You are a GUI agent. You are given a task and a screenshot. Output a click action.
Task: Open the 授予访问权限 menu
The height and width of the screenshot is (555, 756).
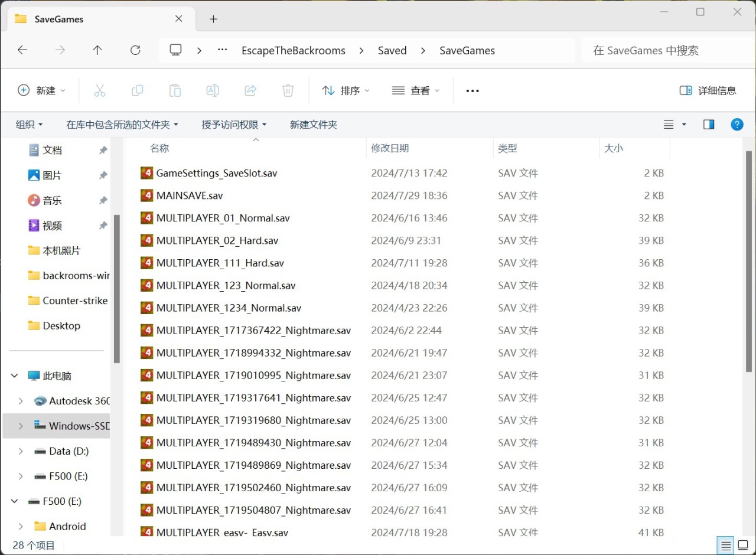(234, 125)
